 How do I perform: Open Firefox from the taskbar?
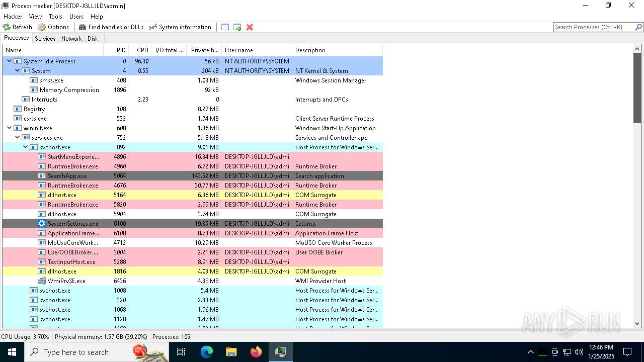click(x=256, y=352)
